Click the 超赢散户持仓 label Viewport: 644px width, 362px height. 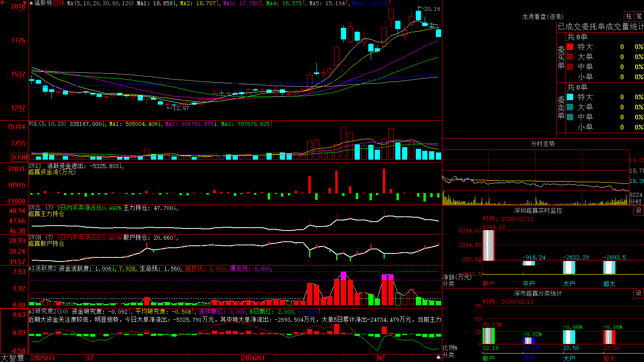coord(46,243)
